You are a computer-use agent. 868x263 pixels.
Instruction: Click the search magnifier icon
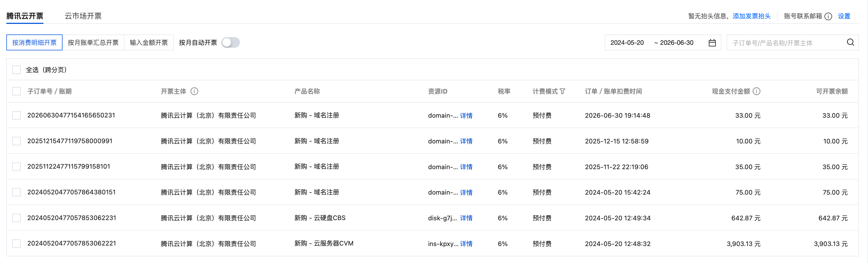click(851, 42)
